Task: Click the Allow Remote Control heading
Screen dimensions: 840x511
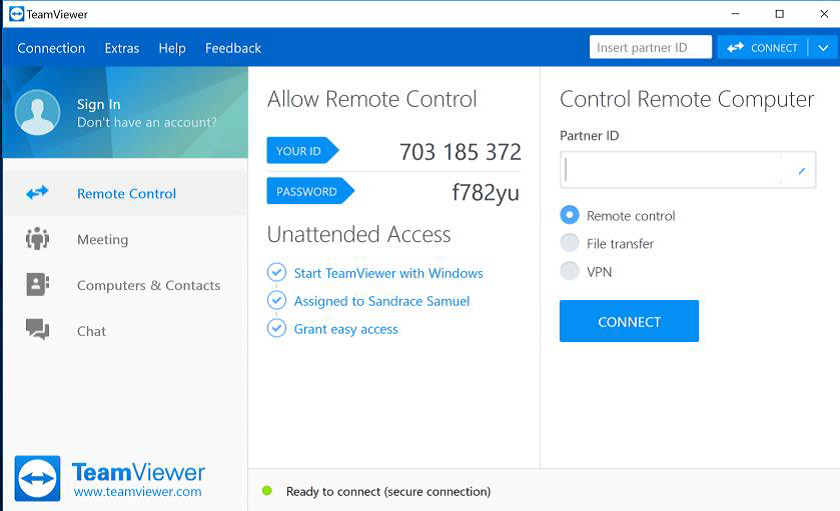Action: [372, 99]
